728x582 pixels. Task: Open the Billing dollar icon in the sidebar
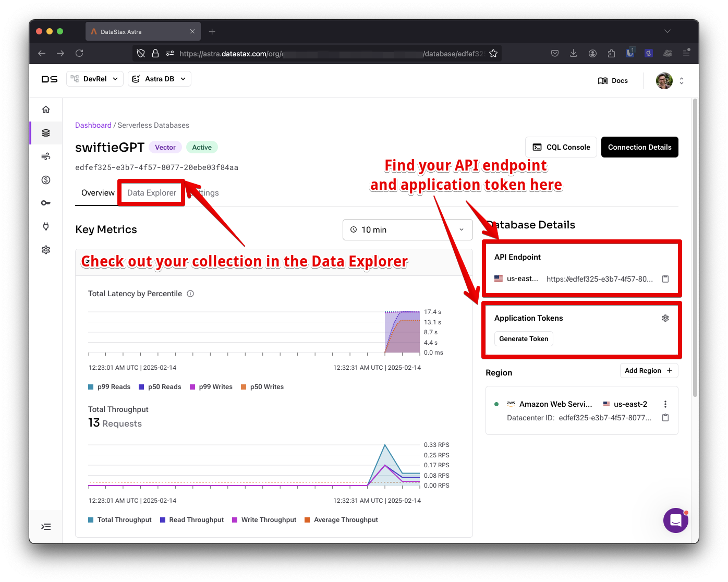46,180
